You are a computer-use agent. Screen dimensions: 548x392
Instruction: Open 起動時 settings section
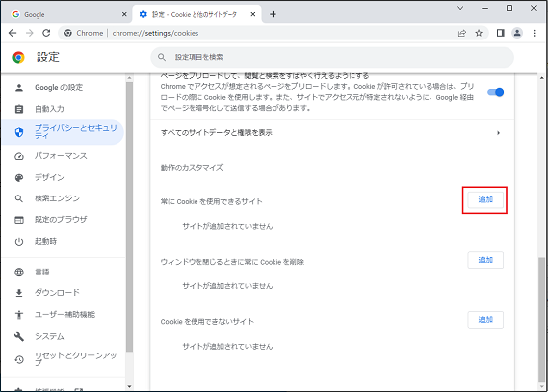click(63, 241)
